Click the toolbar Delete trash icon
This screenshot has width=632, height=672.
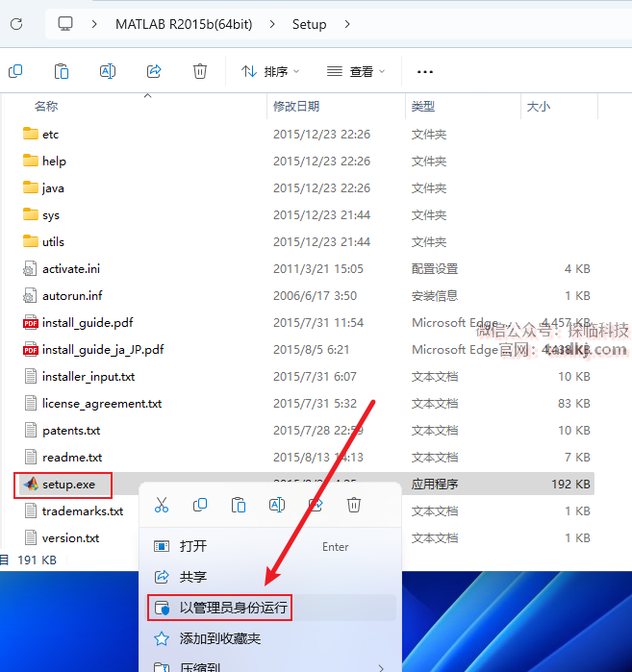pyautogui.click(x=200, y=71)
